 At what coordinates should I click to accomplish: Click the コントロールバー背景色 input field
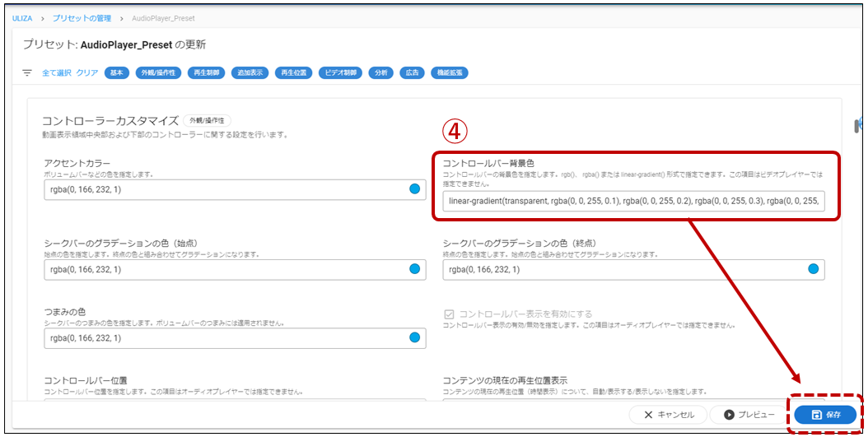(632, 201)
